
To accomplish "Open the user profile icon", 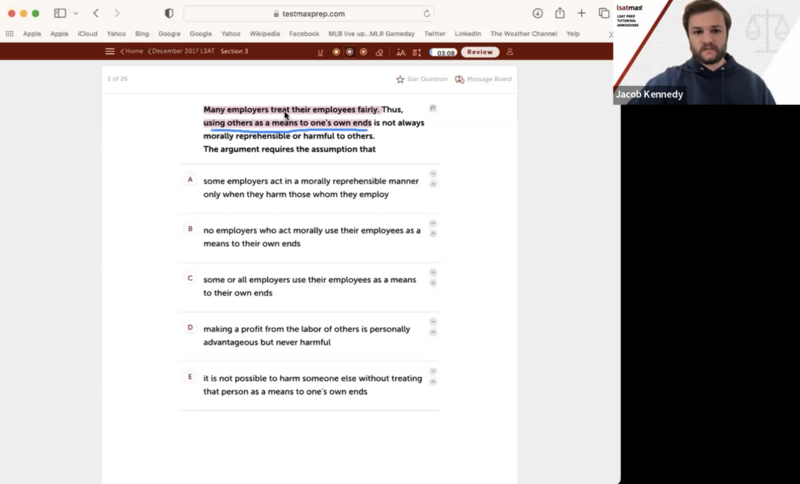I will pyautogui.click(x=509, y=52).
